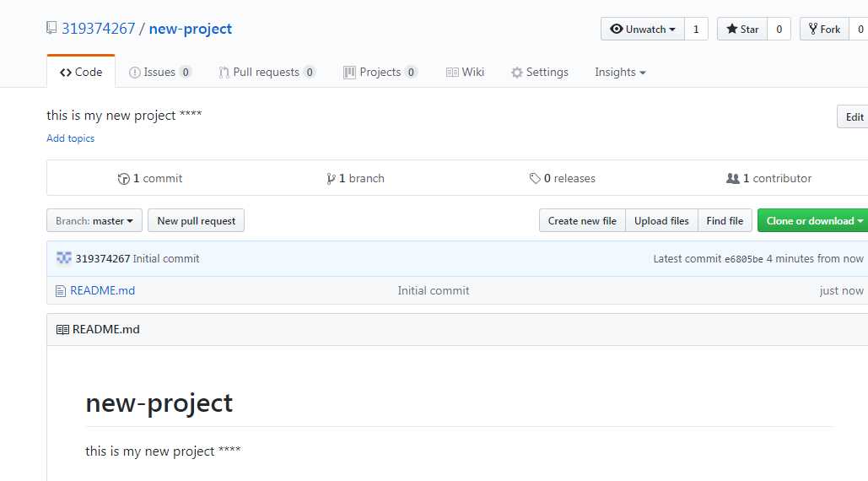The image size is (868, 481).
Task: Open the Issues tab
Action: click(160, 72)
